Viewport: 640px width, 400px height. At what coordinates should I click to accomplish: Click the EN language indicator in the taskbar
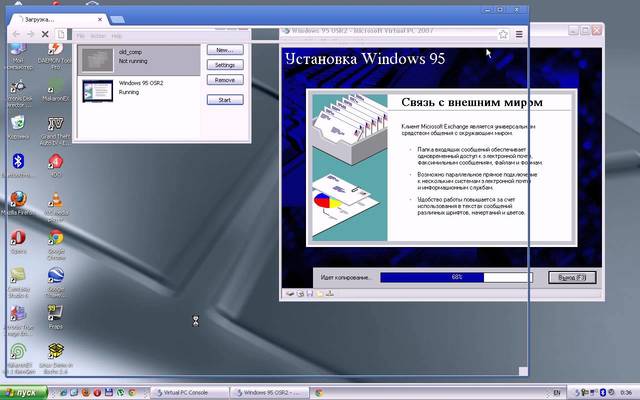coord(557,393)
